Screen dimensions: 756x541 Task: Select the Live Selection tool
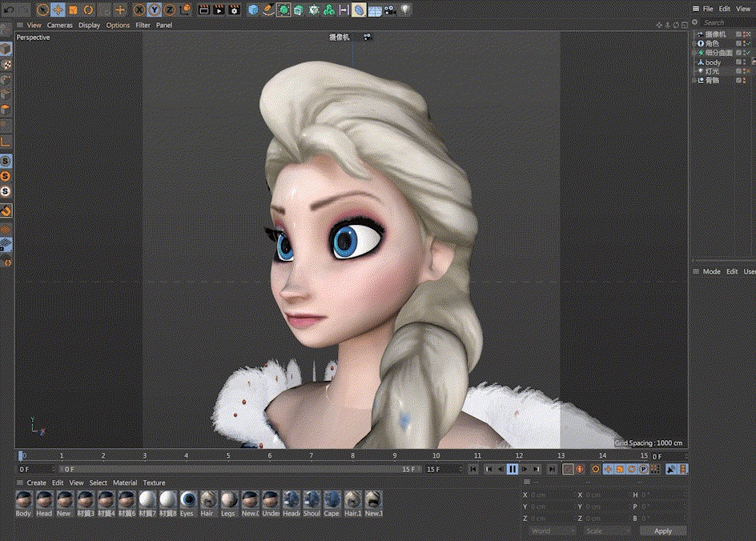click(42, 9)
